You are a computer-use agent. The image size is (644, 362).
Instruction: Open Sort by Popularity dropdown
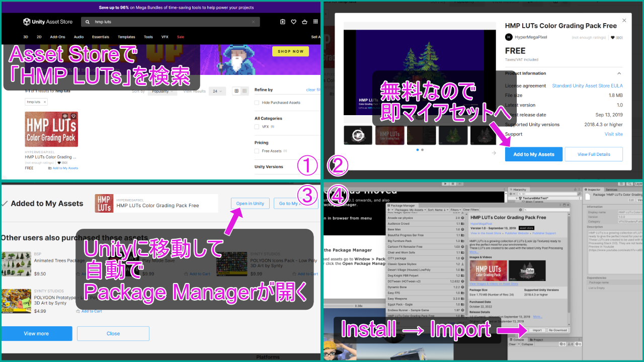162,92
